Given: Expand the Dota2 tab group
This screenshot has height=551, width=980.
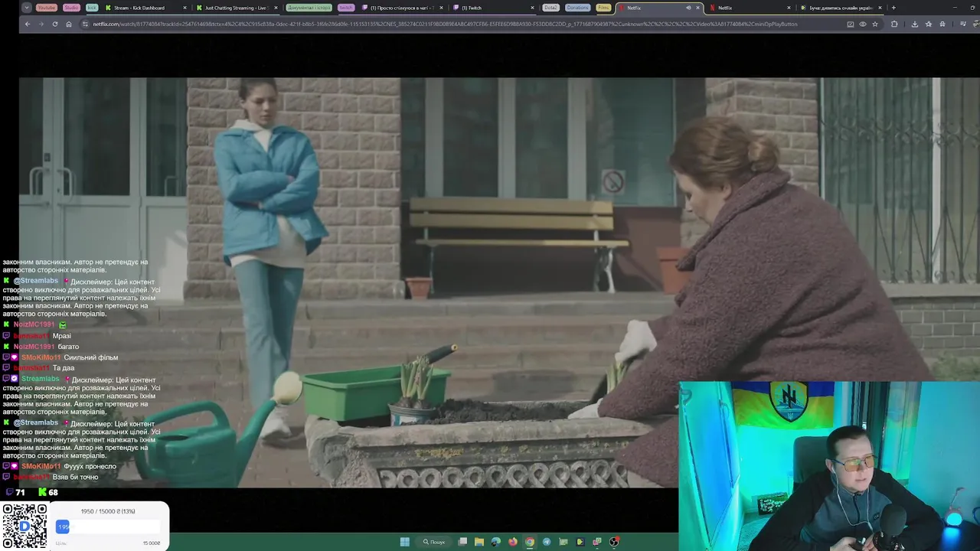Looking at the screenshot, I should point(551,8).
